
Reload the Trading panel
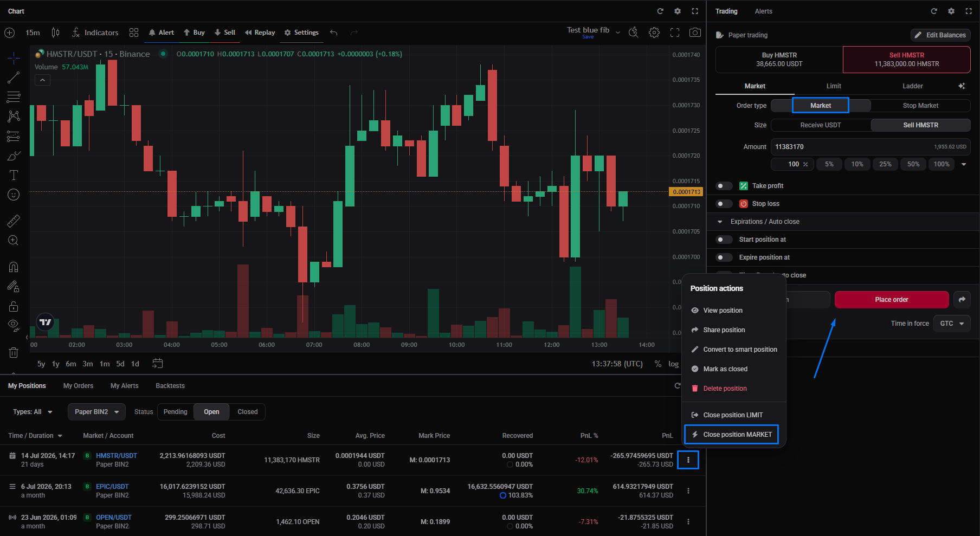click(934, 11)
